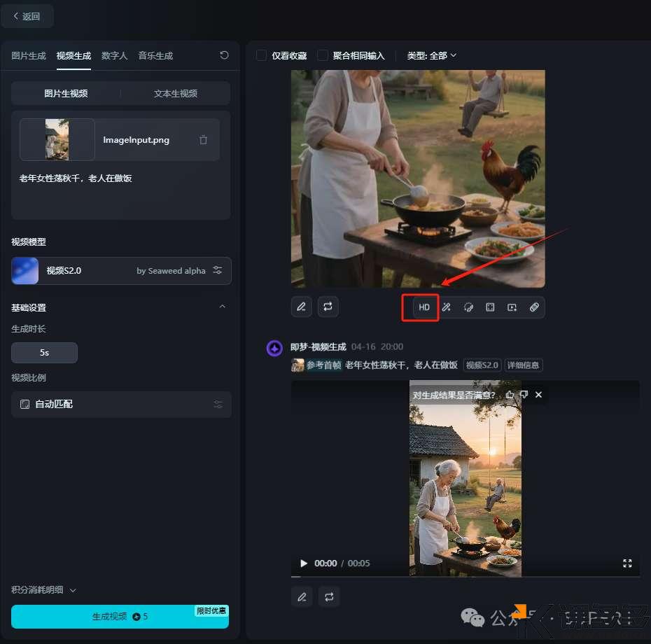Click the style palette icon on the toolbar
The image size is (651, 644).
[468, 307]
